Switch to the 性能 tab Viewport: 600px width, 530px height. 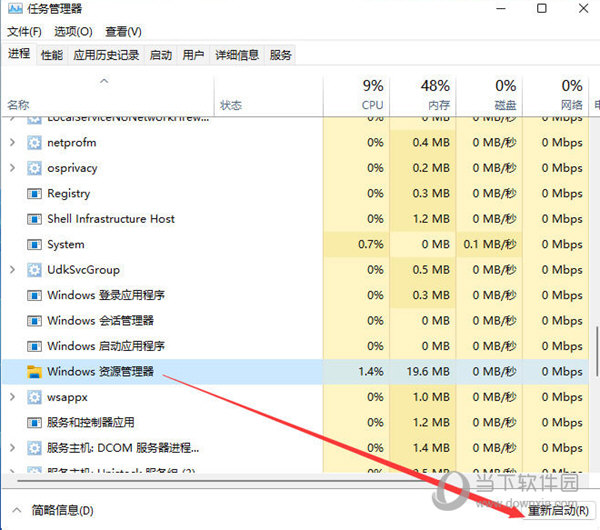[52, 55]
